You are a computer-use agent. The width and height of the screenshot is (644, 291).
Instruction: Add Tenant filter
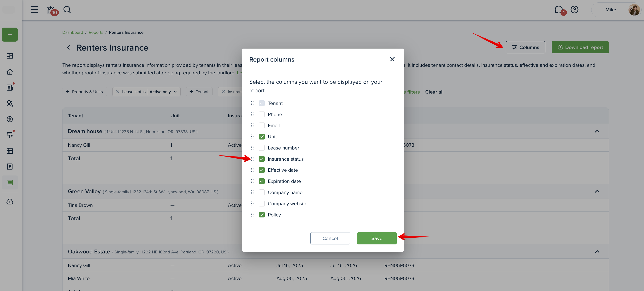coord(199,92)
